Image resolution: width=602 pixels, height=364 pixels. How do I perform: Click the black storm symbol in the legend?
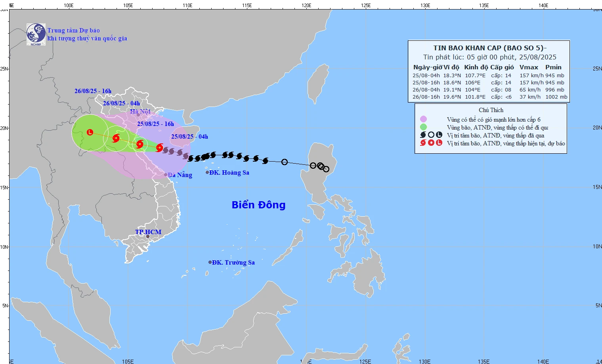[x=423, y=135]
